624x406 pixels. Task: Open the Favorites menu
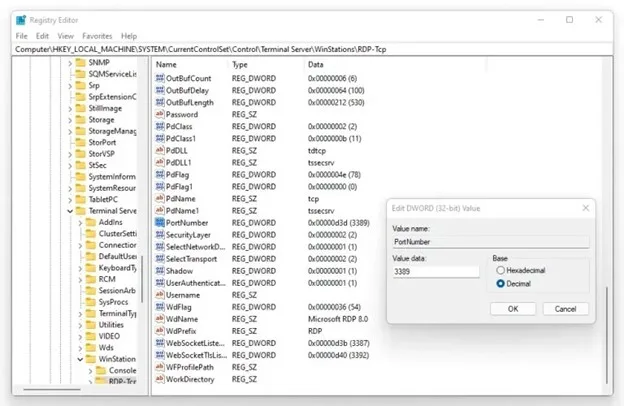click(x=97, y=36)
